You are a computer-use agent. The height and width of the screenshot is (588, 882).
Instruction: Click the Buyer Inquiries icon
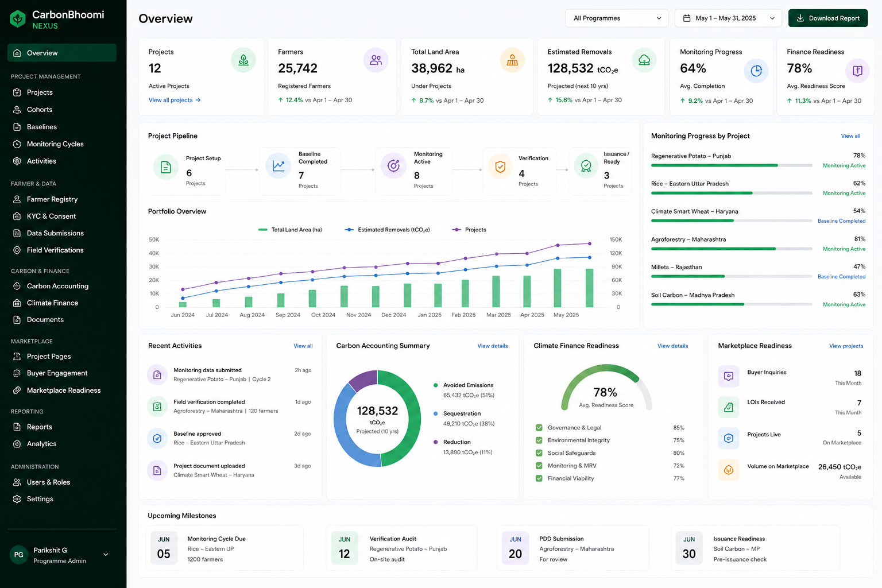729,376
